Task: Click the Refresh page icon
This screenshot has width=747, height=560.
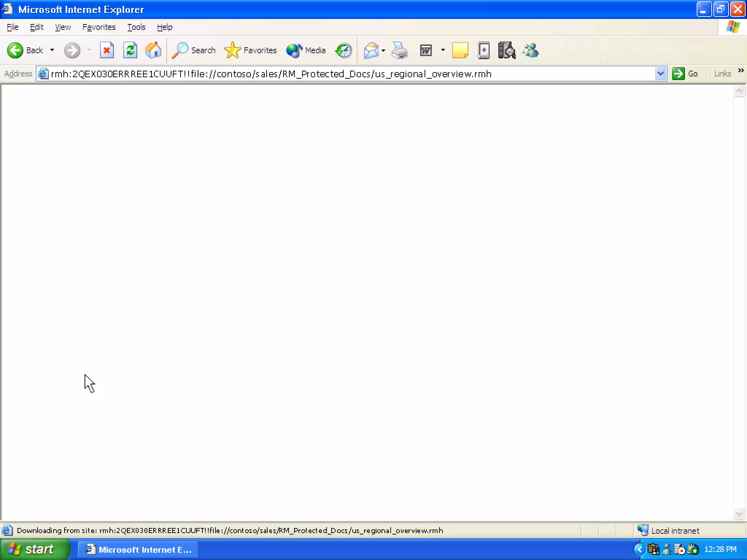Action: click(130, 50)
